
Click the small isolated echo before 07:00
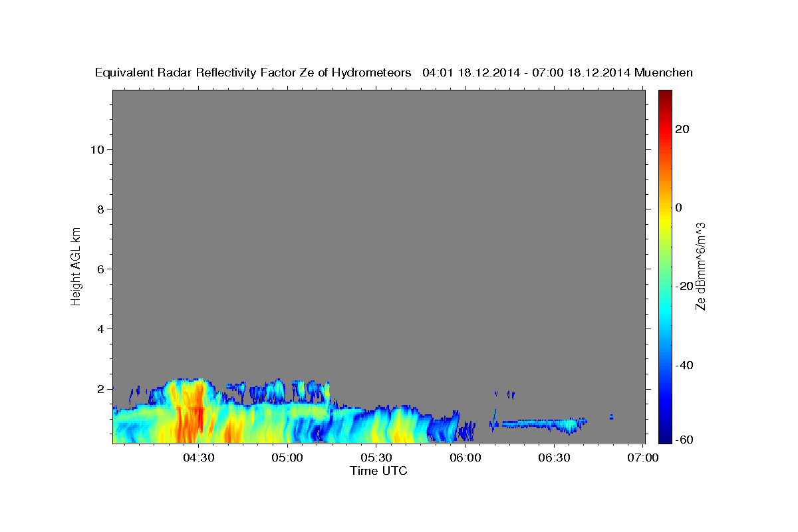tap(611, 417)
